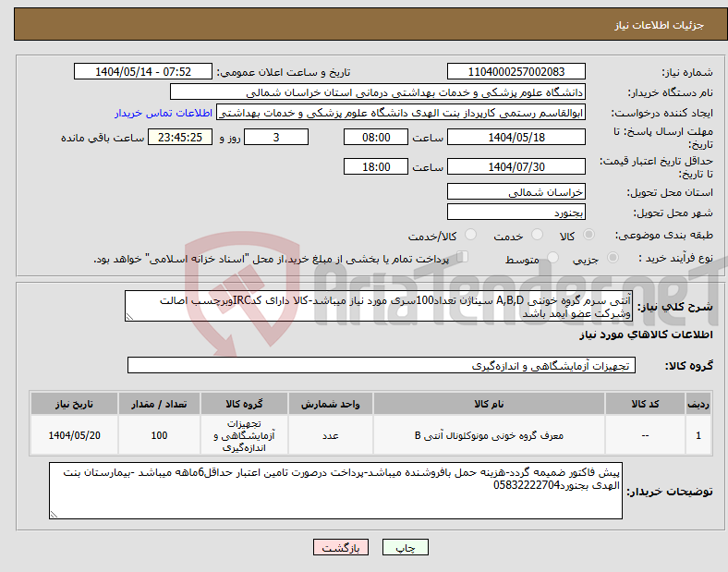Click the page title جزئیات اطلاعات نیاز
This screenshot has width=728, height=572.
pos(659,25)
